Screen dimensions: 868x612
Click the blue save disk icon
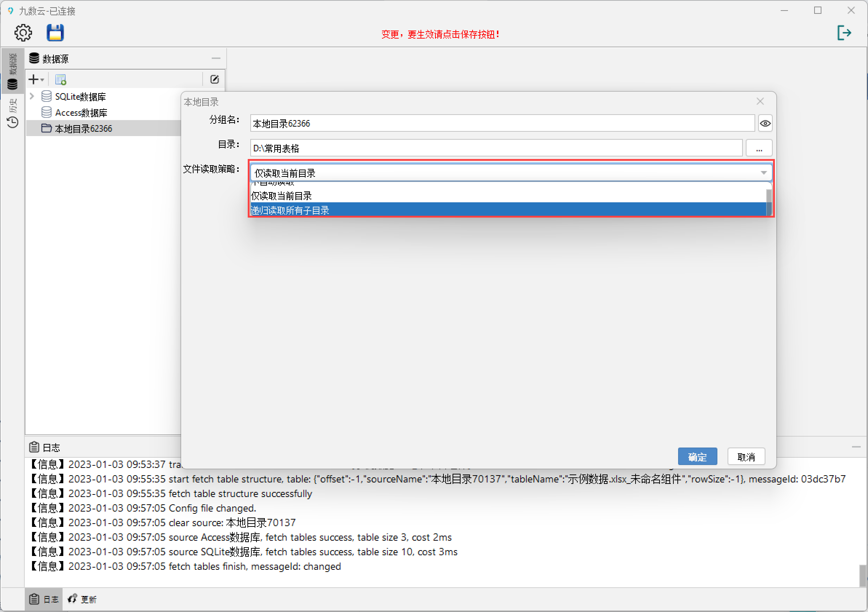pos(55,33)
